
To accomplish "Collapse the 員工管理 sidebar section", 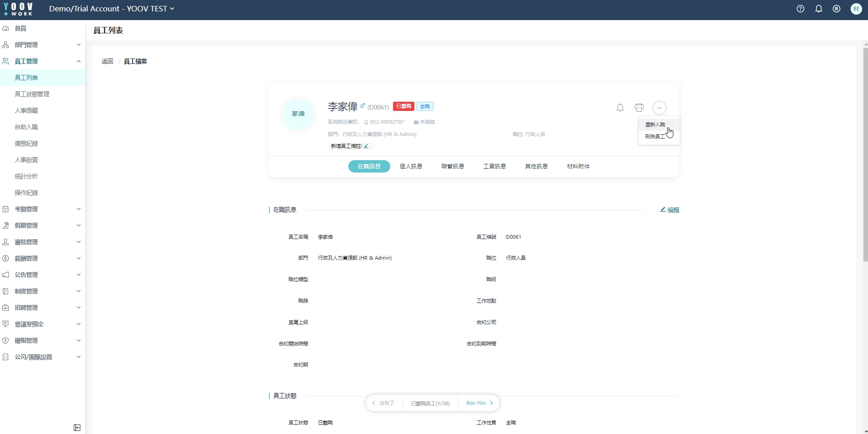I will [x=42, y=61].
